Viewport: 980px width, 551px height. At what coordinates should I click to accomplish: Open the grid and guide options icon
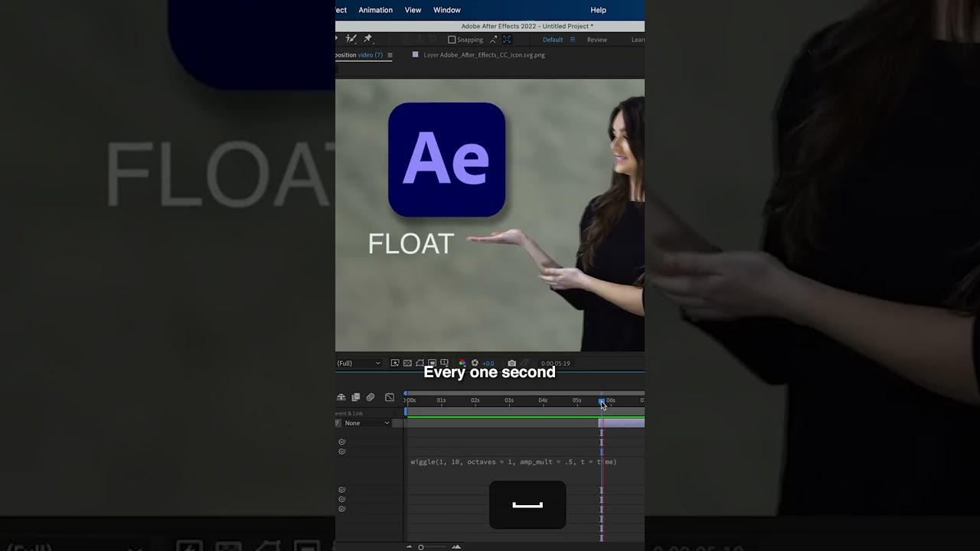click(444, 363)
